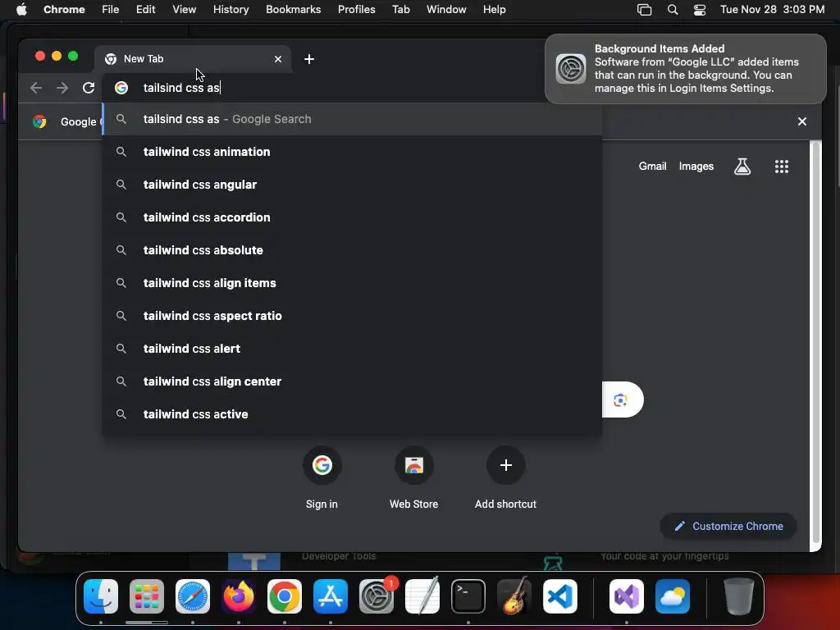Viewport: 840px width, 630px height.
Task: Launch Firefox from the dock
Action: pos(239,596)
